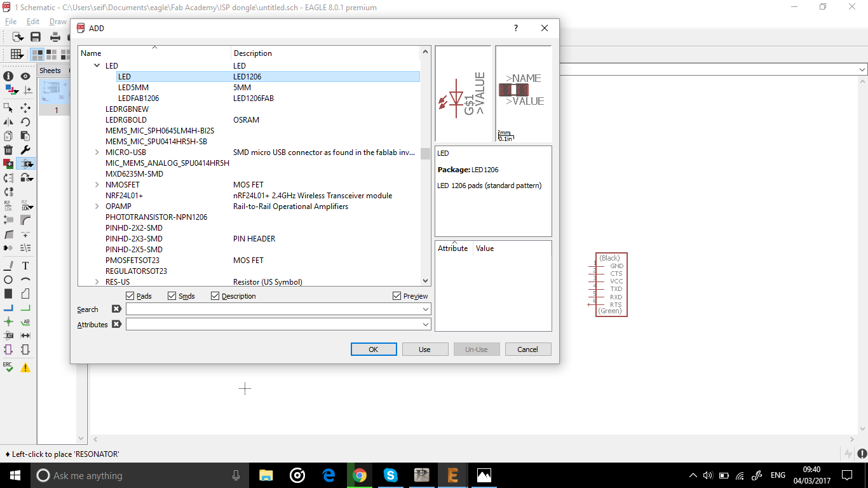
Task: Open the Draw menu
Action: 58,22
